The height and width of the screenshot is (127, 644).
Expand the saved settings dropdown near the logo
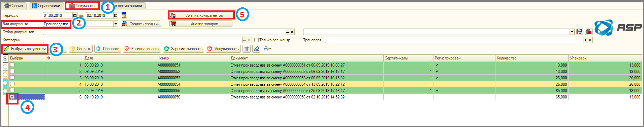click(572, 32)
